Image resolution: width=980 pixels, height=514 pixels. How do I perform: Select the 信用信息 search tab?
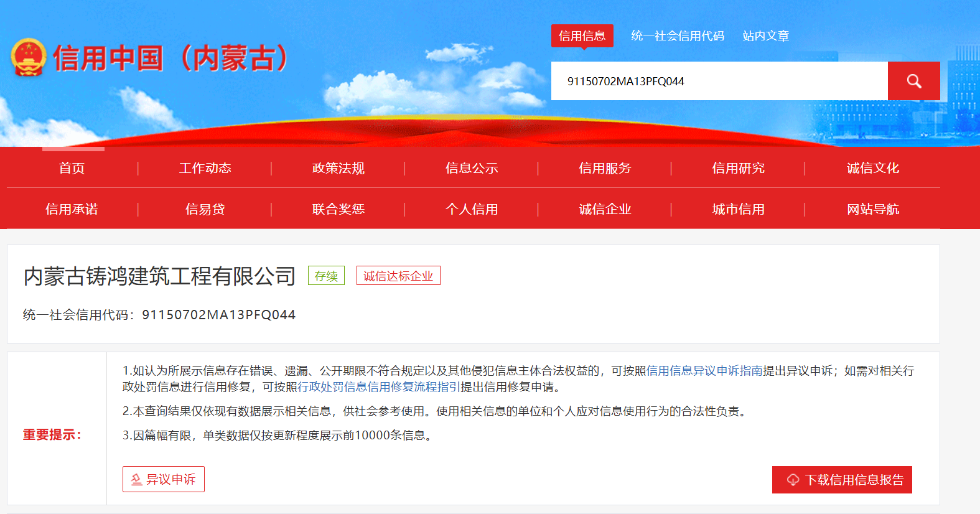582,36
